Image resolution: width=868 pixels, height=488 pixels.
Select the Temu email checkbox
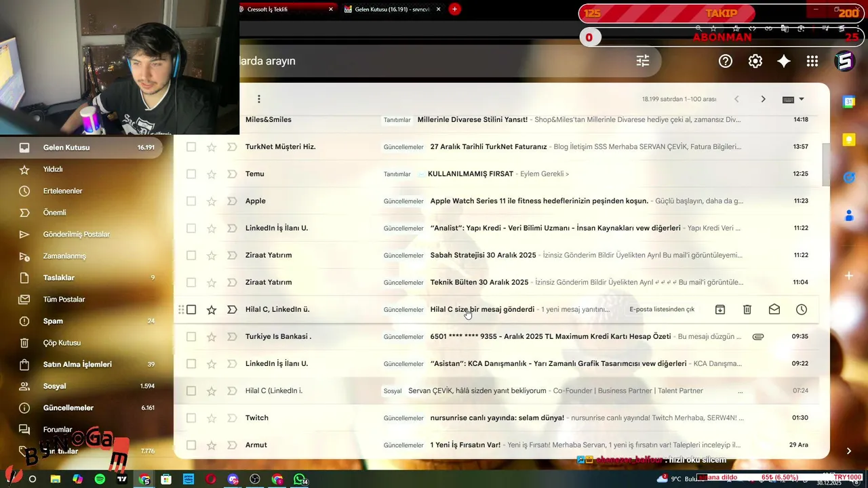[191, 174]
